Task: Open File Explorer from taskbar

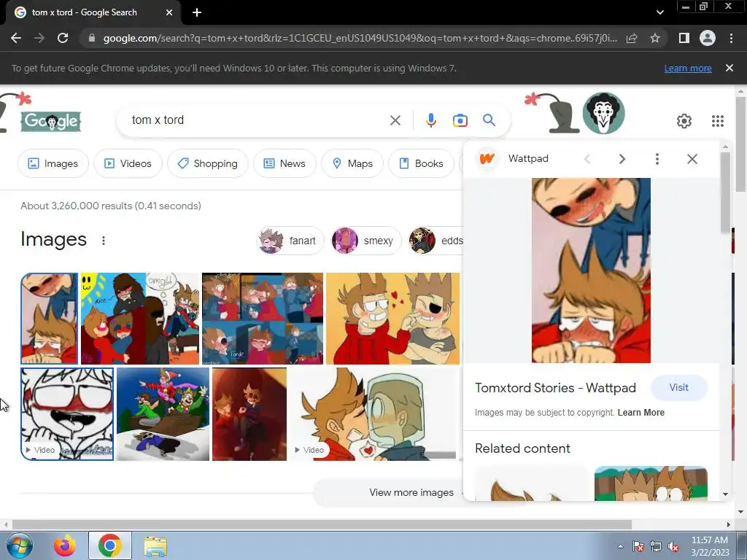Action: click(155, 545)
